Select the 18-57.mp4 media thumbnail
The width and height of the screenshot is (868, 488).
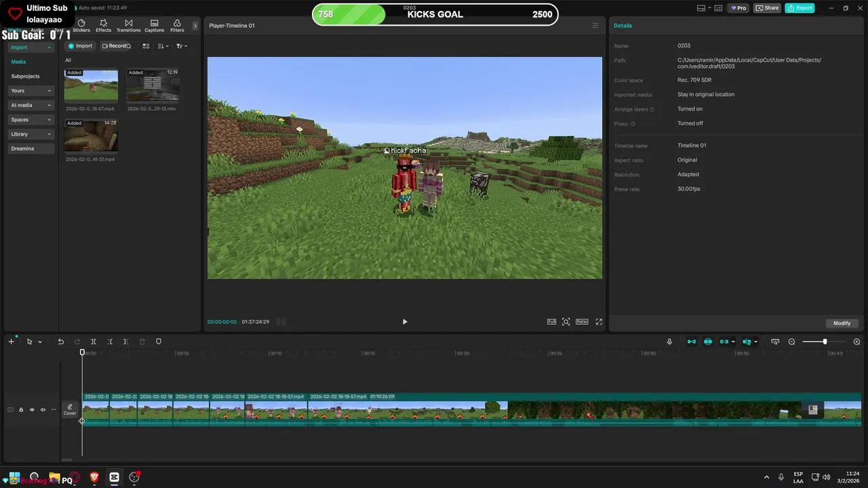tap(91, 86)
